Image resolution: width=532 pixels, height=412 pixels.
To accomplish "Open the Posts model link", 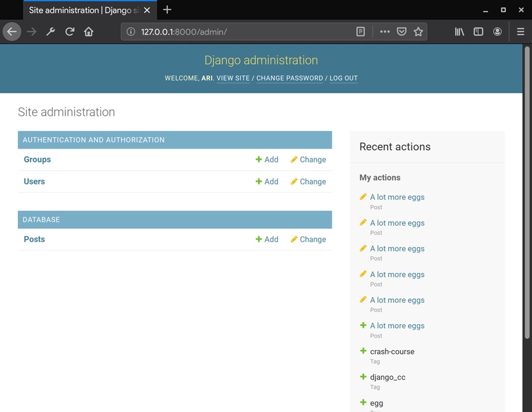I will coord(35,240).
